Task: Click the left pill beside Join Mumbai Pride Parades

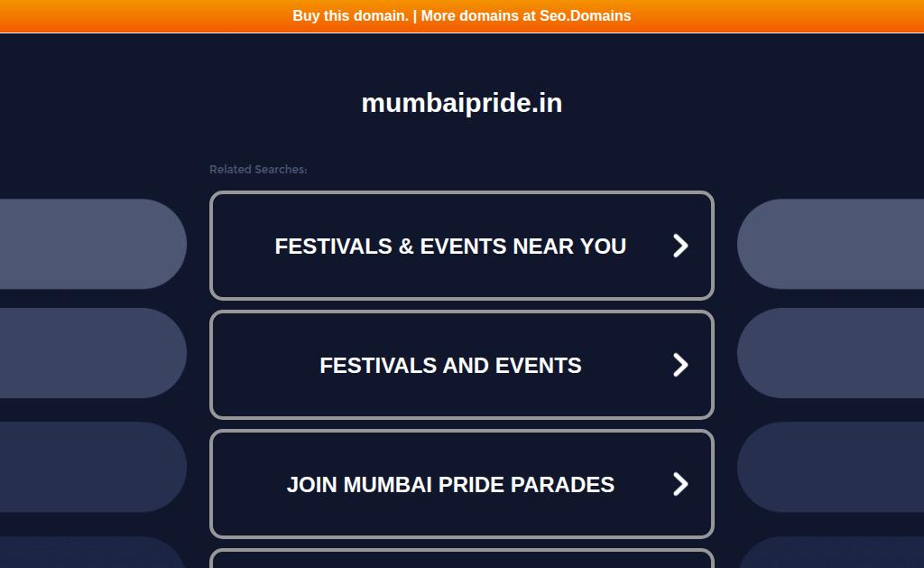Action: [90, 467]
